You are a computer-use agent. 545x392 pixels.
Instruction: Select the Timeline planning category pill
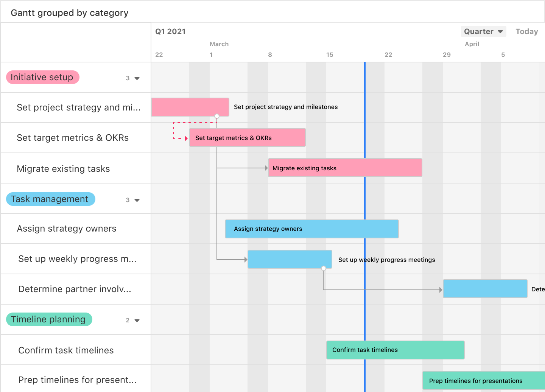coord(49,319)
